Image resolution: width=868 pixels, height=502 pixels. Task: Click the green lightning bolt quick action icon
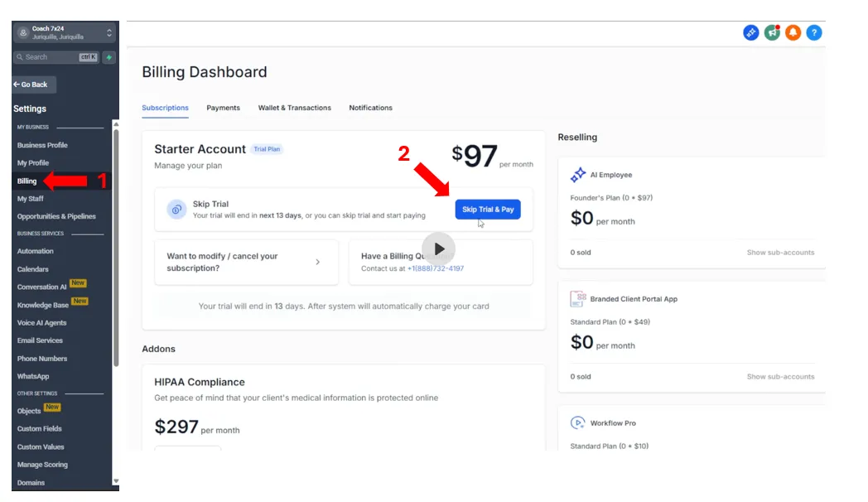[109, 57]
